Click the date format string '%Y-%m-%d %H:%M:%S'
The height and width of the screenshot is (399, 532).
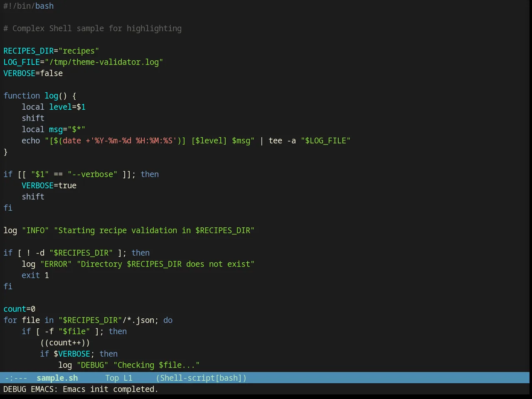(x=134, y=140)
